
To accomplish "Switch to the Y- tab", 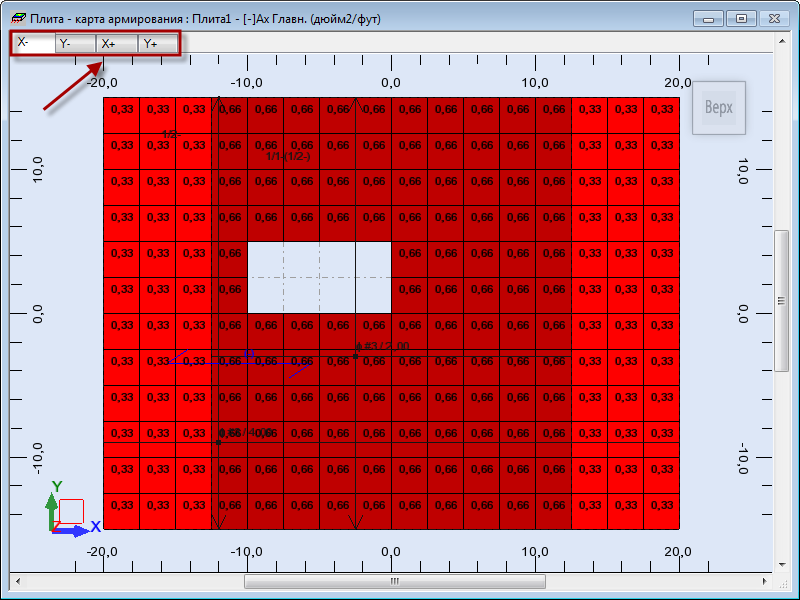I will (76, 44).
